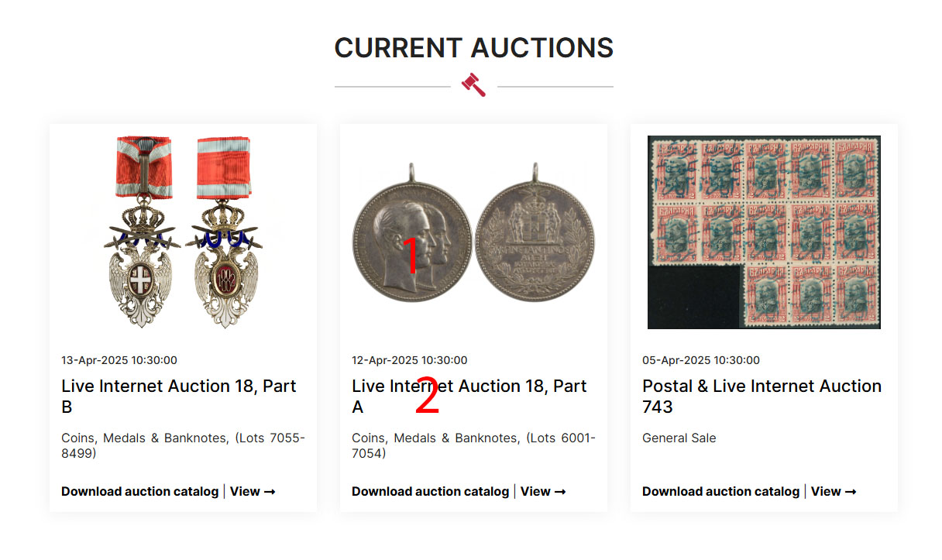
Task: Select the 05-Apr-2025 10:30:00 date text
Action: pos(701,360)
